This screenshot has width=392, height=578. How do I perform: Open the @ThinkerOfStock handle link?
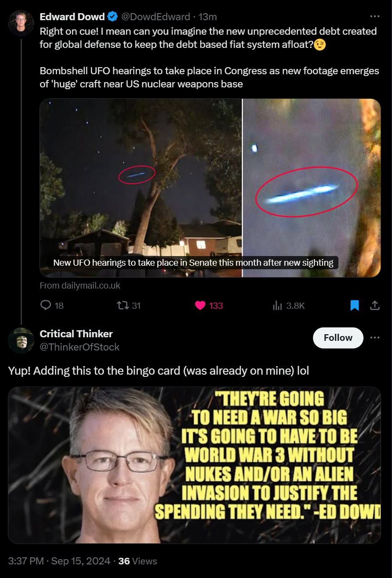[79, 347]
